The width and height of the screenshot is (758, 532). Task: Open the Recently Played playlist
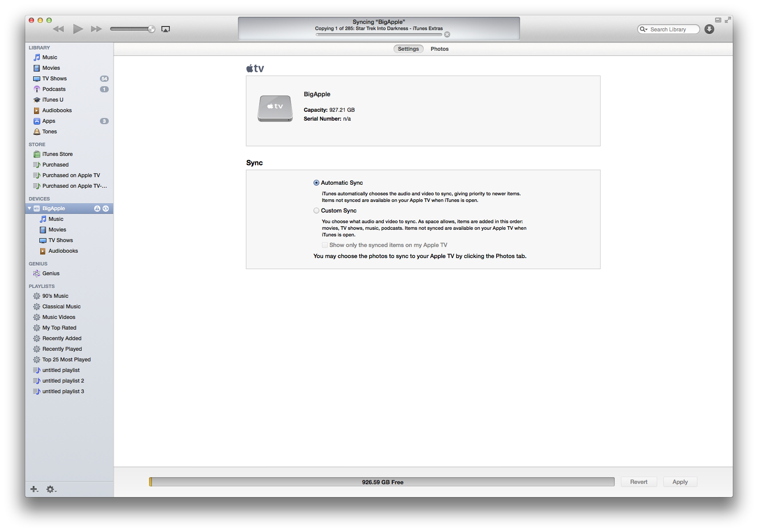(x=69, y=349)
